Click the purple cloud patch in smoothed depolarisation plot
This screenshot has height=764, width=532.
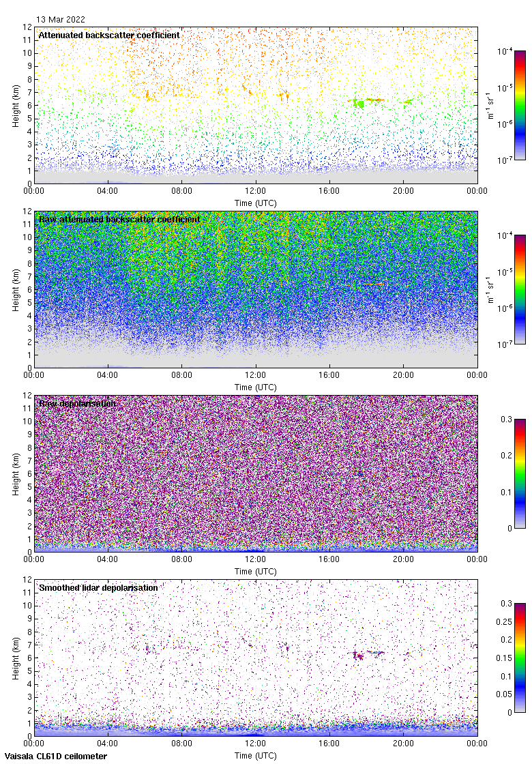click(x=358, y=656)
